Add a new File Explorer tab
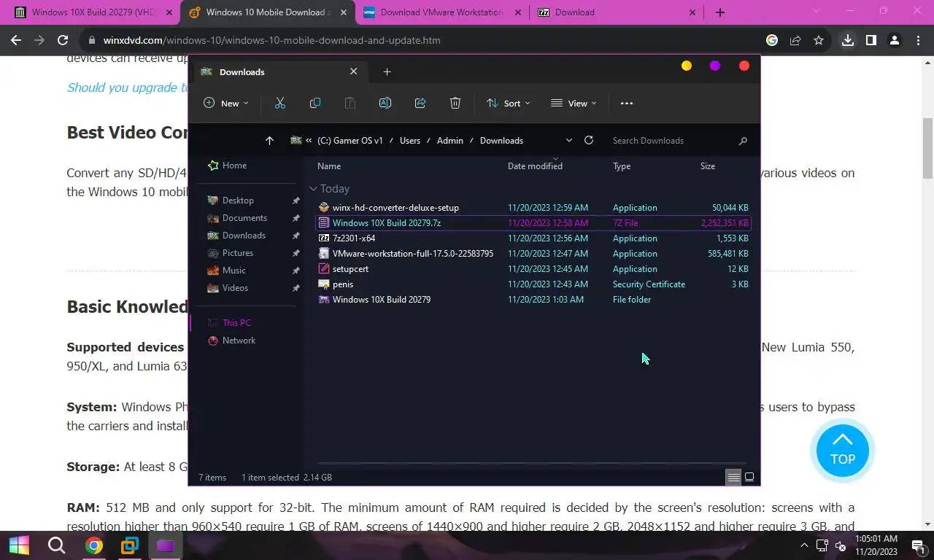This screenshot has height=560, width=934. pyautogui.click(x=387, y=71)
